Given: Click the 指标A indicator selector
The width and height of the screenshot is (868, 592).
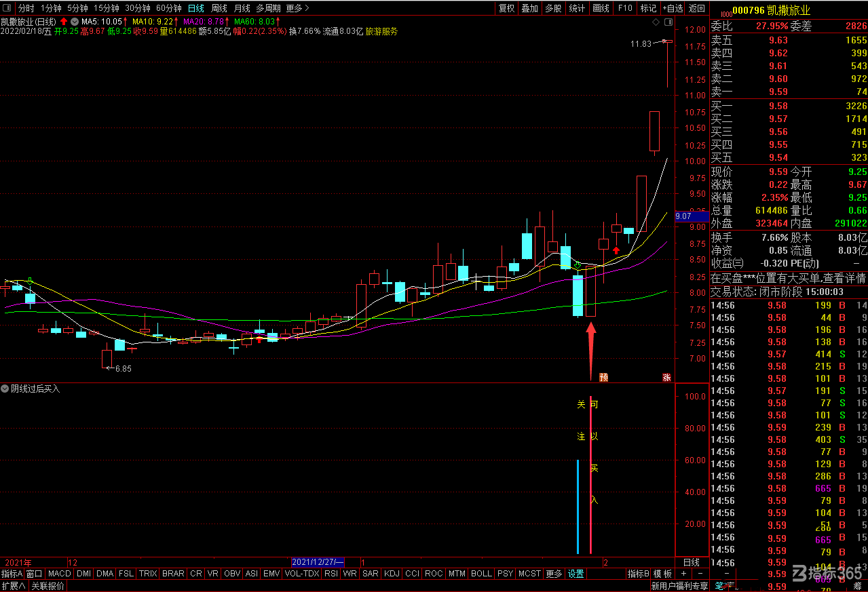Looking at the screenshot, I should (x=12, y=574).
